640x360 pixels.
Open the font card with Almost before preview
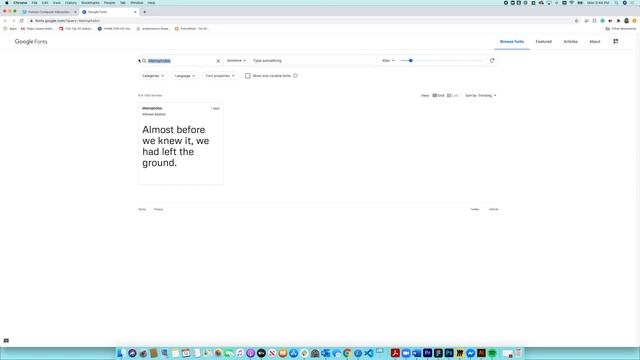click(181, 144)
